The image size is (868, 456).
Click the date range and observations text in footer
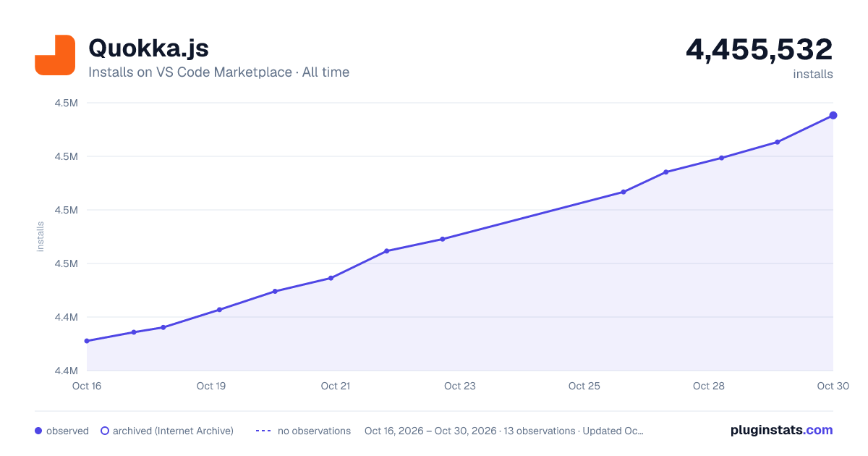(504, 431)
